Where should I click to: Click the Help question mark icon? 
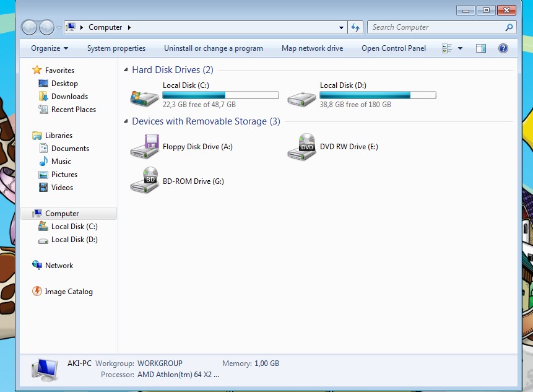(503, 48)
